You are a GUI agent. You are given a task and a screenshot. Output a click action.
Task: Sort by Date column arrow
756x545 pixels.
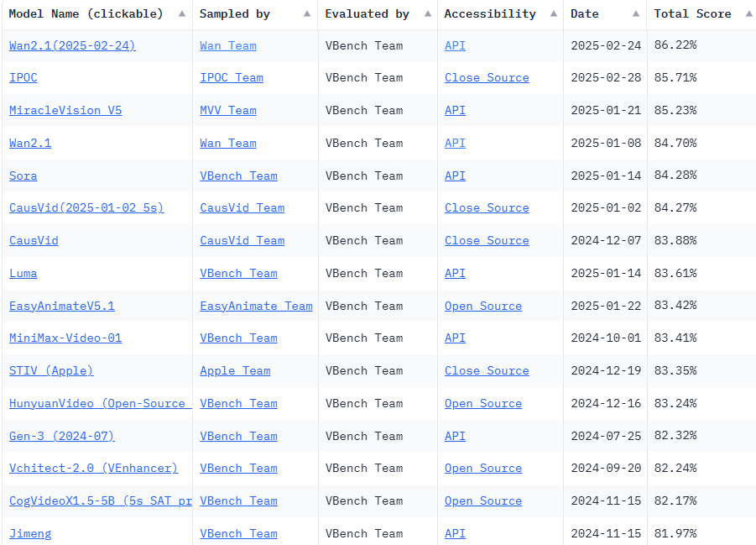tap(636, 13)
